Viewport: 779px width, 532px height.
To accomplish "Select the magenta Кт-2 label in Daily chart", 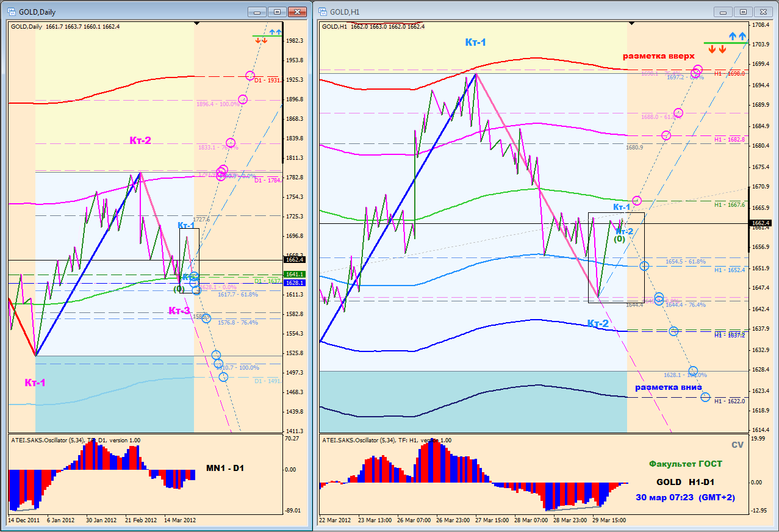I will [x=140, y=140].
